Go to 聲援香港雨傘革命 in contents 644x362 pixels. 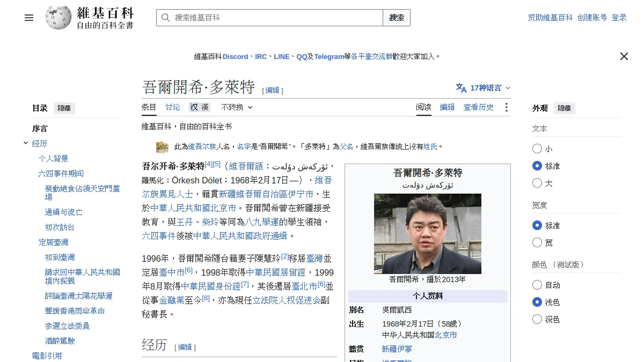(x=75, y=311)
